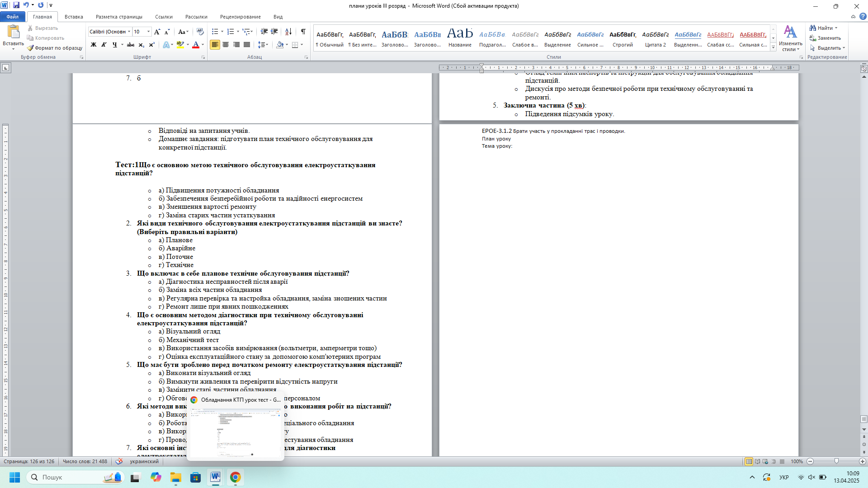This screenshot has height=488, width=868.
Task: Toggle bold formatting (Ж) button
Action: [94, 45]
